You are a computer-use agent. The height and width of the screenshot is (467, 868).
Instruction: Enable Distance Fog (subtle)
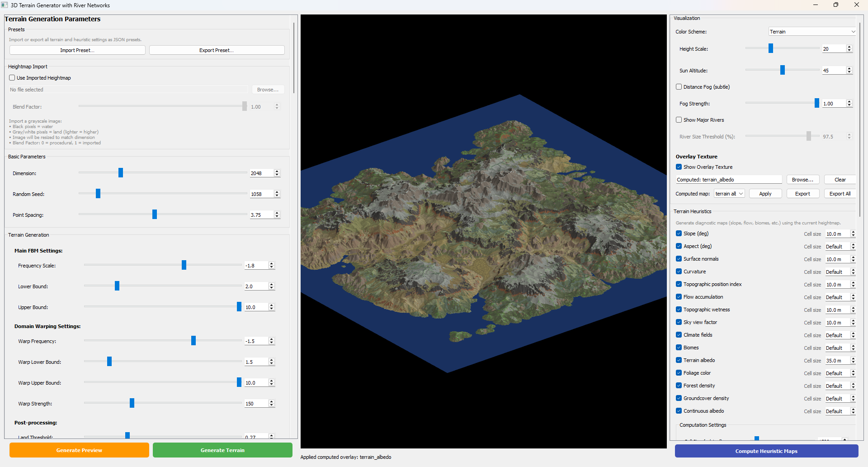point(679,86)
